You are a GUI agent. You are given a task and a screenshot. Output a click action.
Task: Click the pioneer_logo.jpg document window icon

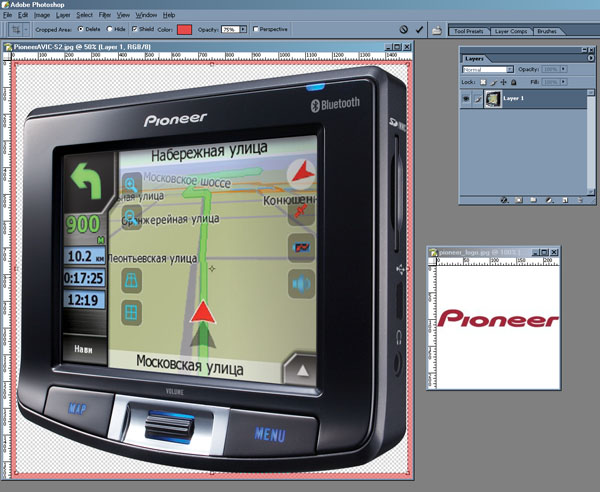433,253
